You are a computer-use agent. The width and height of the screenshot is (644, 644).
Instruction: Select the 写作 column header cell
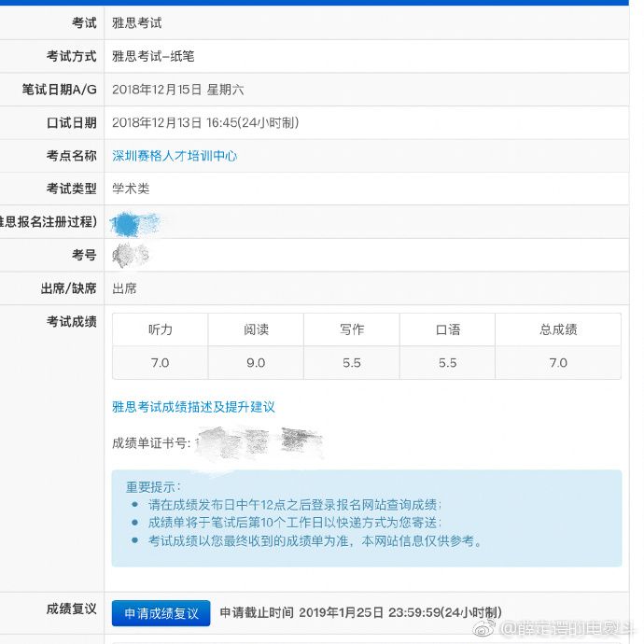click(x=352, y=329)
